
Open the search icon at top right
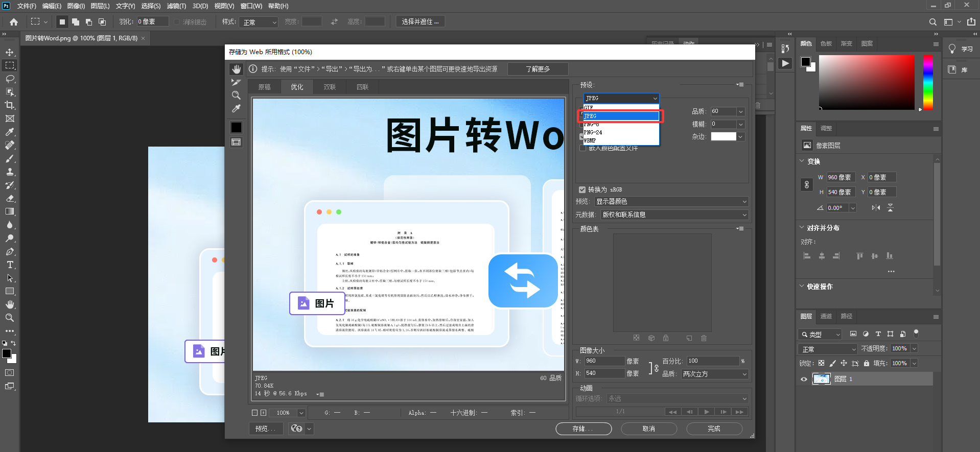(x=933, y=22)
